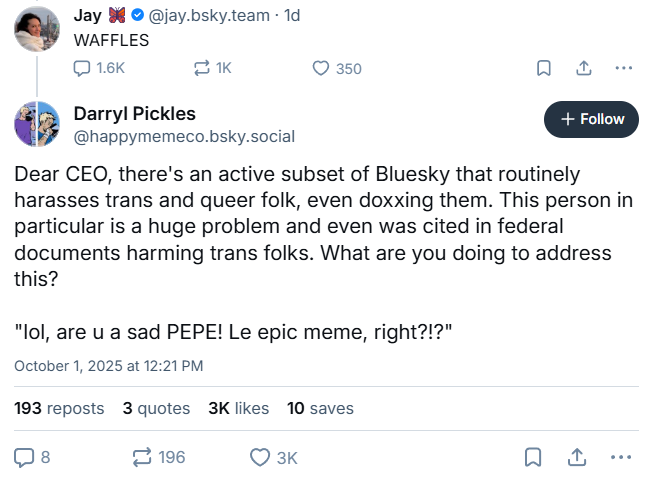Repost Darryl Pickles' post
The height and width of the screenshot is (478, 648).
point(144,457)
